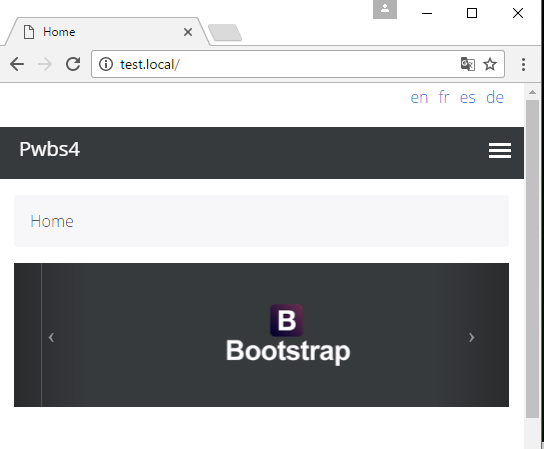Image resolution: width=544 pixels, height=449 pixels.
Task: Open Chrome's three-dot menu
Action: click(523, 65)
